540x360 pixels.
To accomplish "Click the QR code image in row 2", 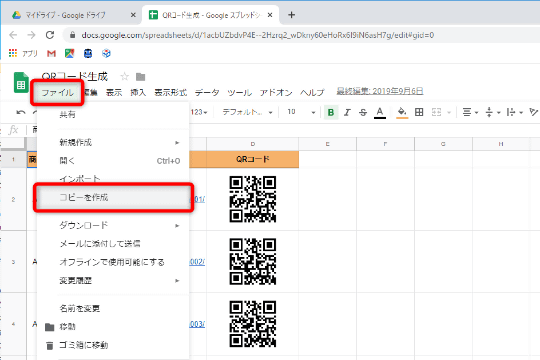I will pos(252,199).
